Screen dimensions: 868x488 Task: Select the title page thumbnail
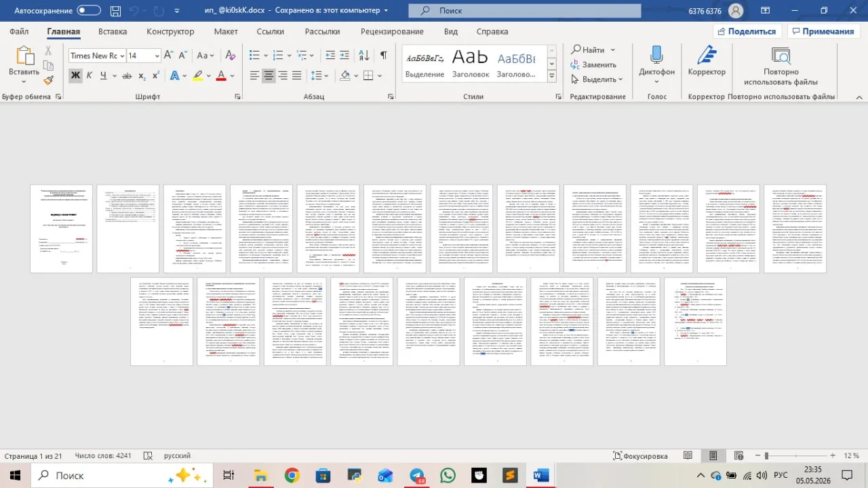[61, 229]
